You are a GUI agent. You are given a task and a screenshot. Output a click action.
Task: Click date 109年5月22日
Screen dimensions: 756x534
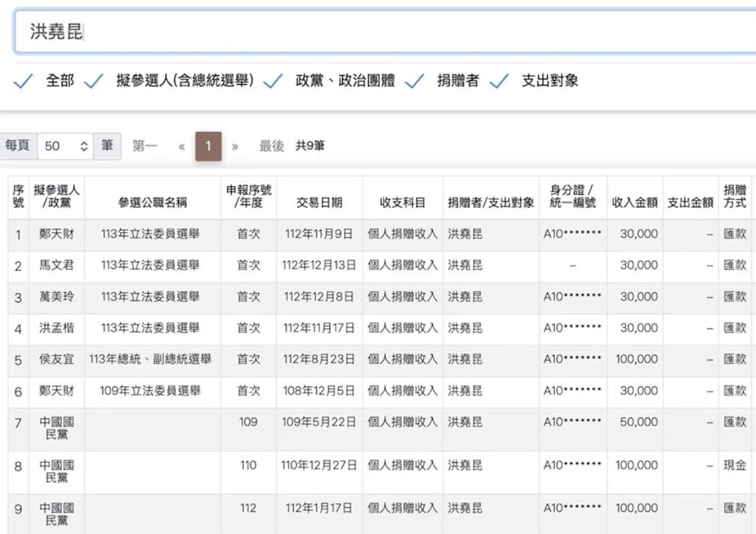click(319, 422)
